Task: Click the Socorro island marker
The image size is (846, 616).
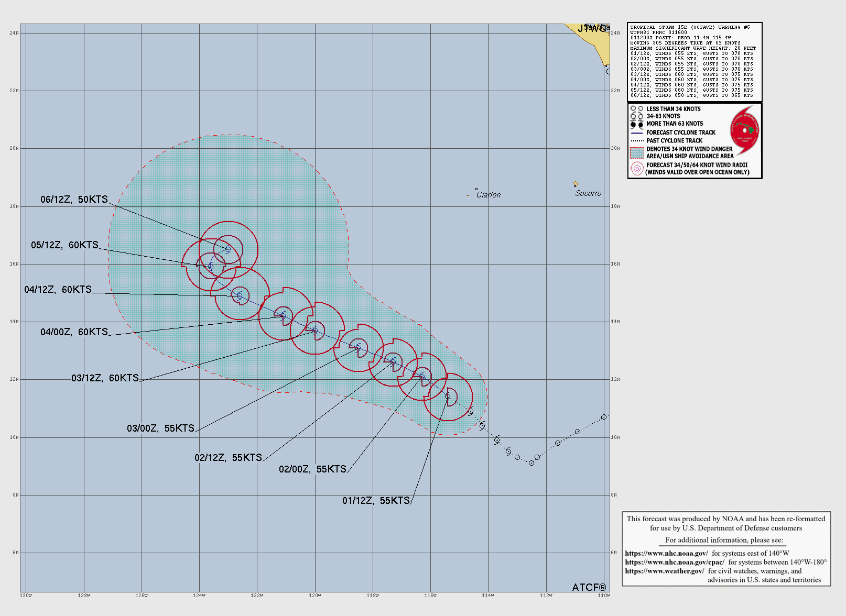Action: click(576, 184)
